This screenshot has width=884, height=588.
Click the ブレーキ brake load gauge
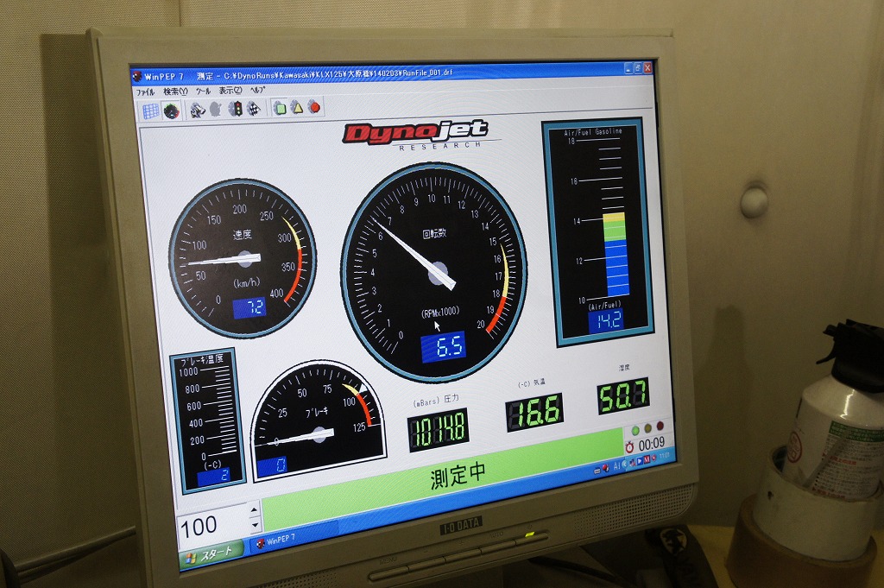tap(319, 420)
